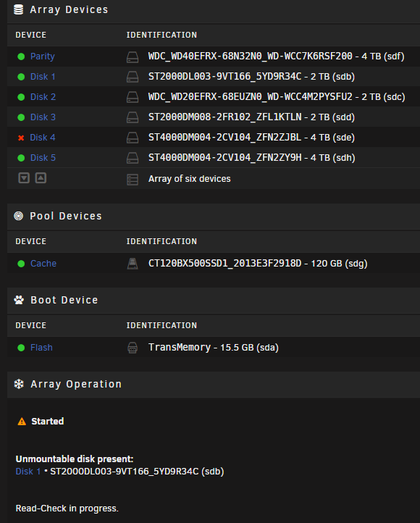Click the Flash green status indicator
This screenshot has width=420, height=523.
[21, 348]
